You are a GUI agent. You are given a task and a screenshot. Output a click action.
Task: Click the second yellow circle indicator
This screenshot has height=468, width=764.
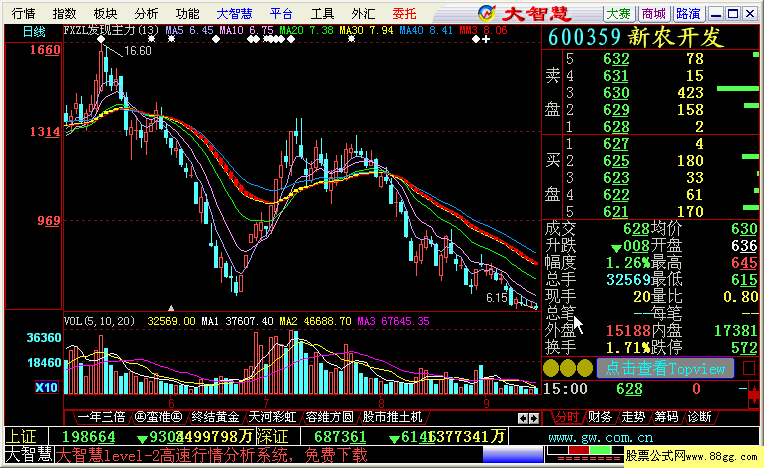568,368
